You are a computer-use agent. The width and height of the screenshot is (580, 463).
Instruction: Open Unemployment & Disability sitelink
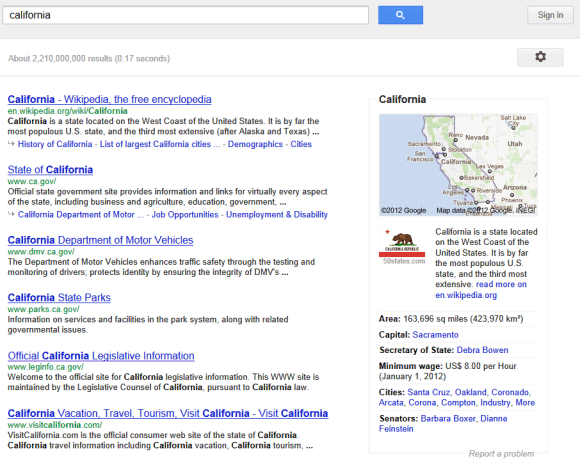click(x=277, y=215)
